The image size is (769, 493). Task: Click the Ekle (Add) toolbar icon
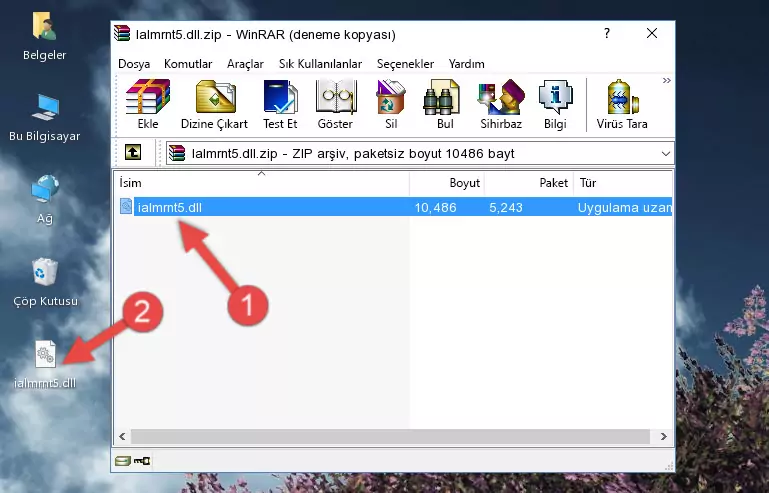click(x=148, y=104)
